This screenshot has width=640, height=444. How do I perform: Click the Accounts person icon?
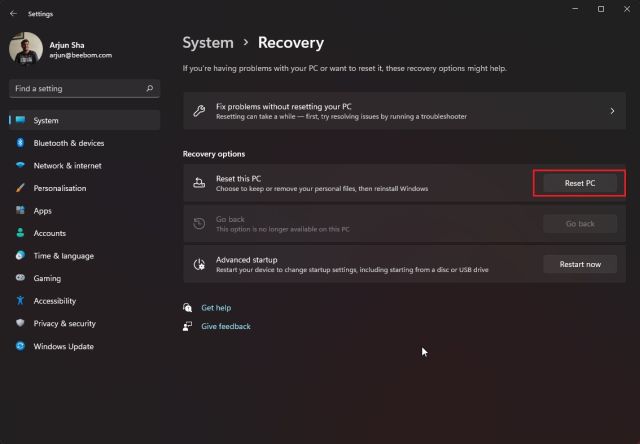click(x=20, y=233)
